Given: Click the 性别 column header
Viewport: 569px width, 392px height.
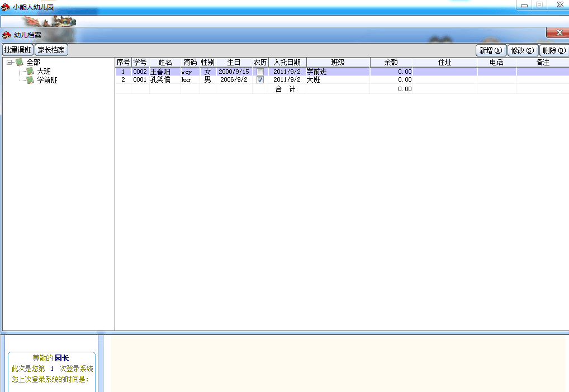Looking at the screenshot, I should coord(208,63).
